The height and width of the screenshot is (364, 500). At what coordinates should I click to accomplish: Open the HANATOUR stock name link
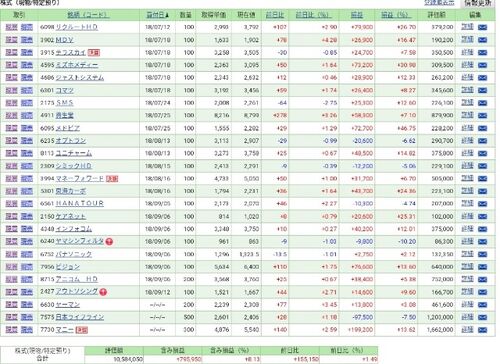tap(79, 204)
